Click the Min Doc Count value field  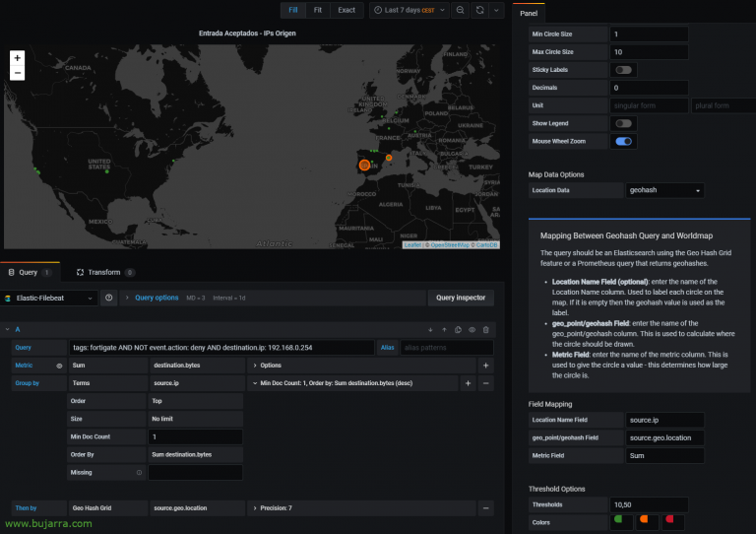point(195,437)
